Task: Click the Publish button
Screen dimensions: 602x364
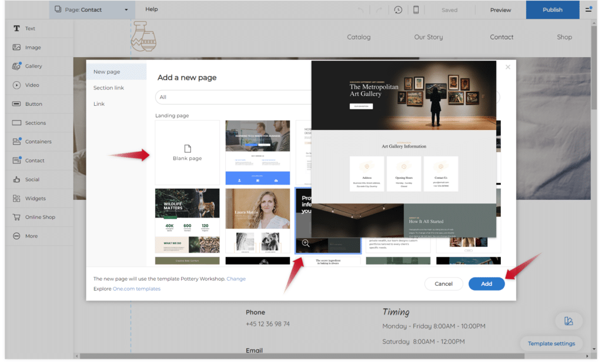Action: pyautogui.click(x=552, y=9)
